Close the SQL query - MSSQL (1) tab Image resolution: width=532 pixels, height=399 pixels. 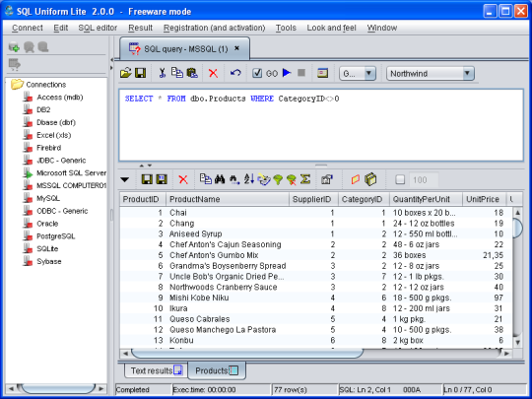pyautogui.click(x=237, y=48)
